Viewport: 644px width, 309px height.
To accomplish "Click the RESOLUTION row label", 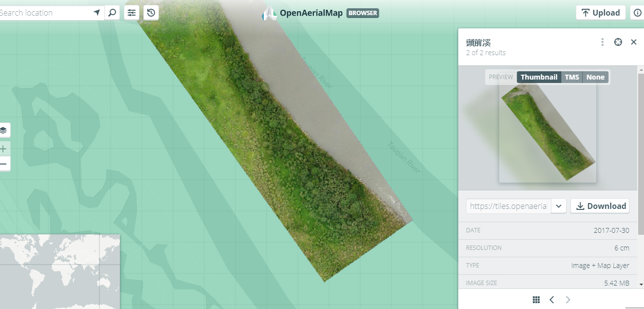I will (x=484, y=248).
